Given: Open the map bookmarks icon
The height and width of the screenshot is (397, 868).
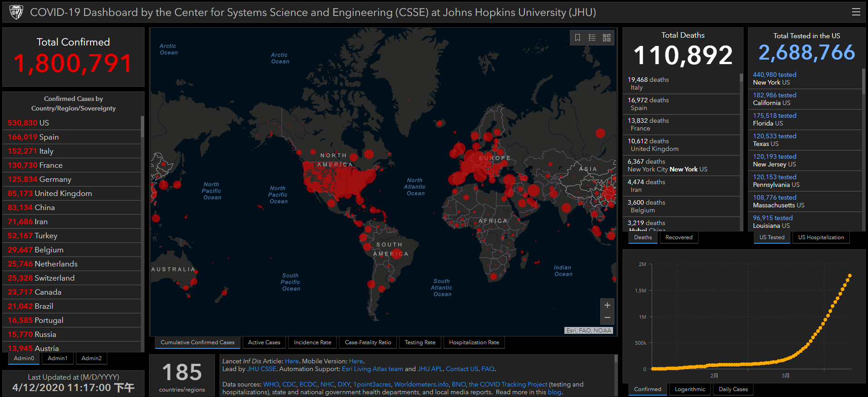Looking at the screenshot, I should tap(578, 38).
